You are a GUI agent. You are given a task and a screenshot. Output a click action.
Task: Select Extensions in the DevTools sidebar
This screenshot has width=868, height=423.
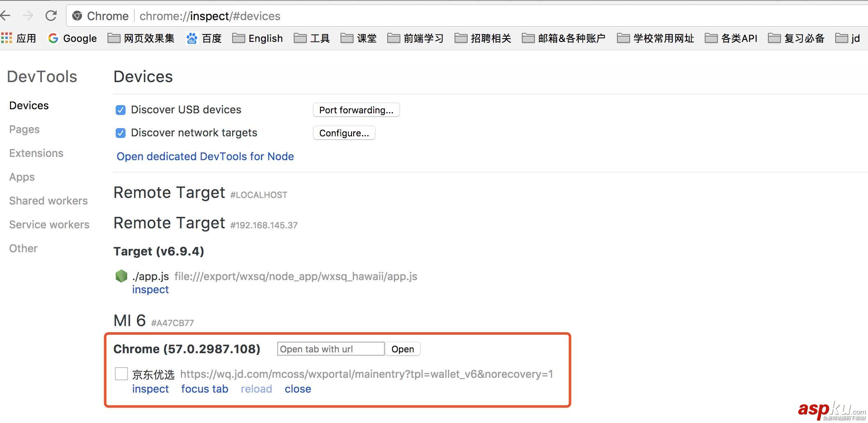click(x=37, y=153)
